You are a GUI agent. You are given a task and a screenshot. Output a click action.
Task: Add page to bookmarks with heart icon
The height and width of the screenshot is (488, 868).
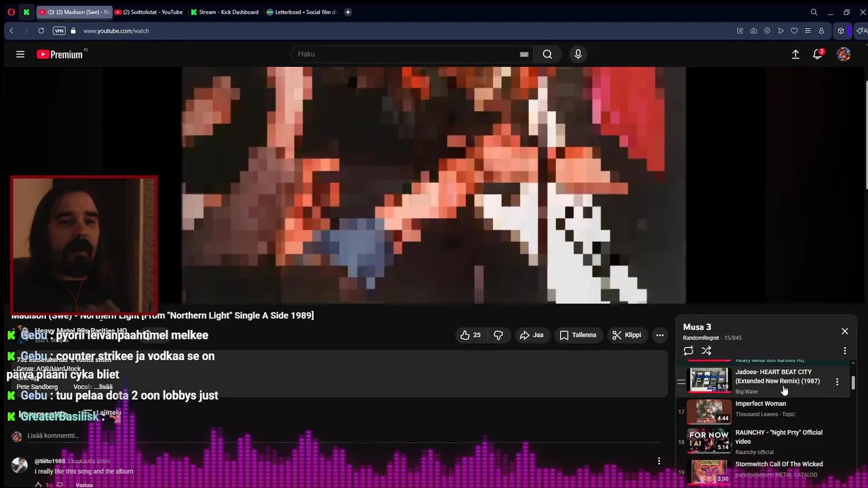click(794, 30)
